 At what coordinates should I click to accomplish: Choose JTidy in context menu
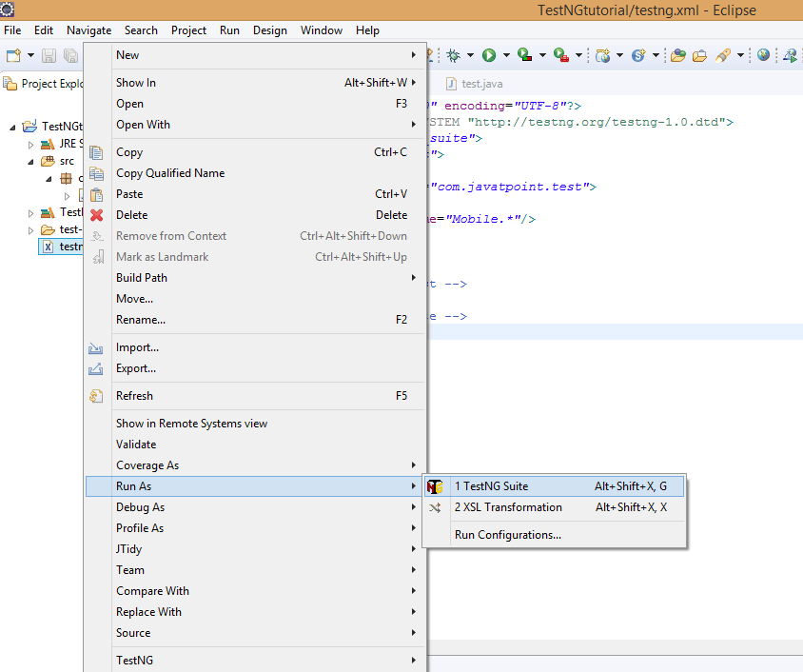pyautogui.click(x=255, y=549)
